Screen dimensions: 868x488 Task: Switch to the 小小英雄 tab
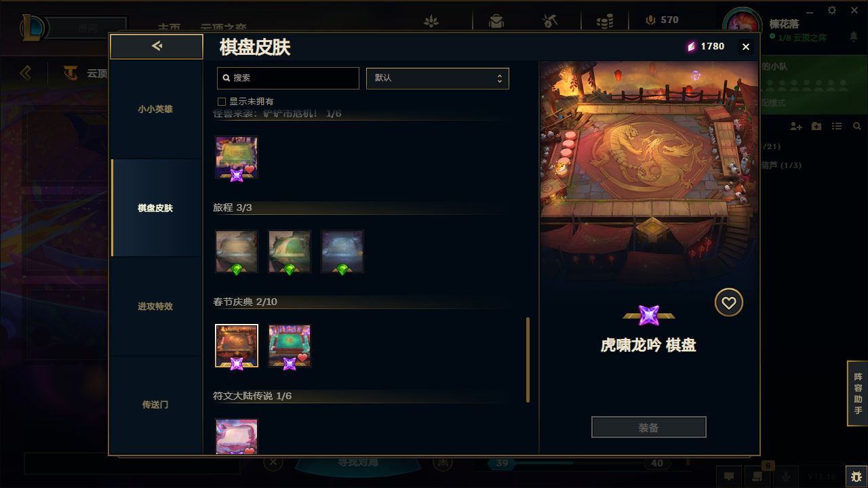click(x=155, y=109)
